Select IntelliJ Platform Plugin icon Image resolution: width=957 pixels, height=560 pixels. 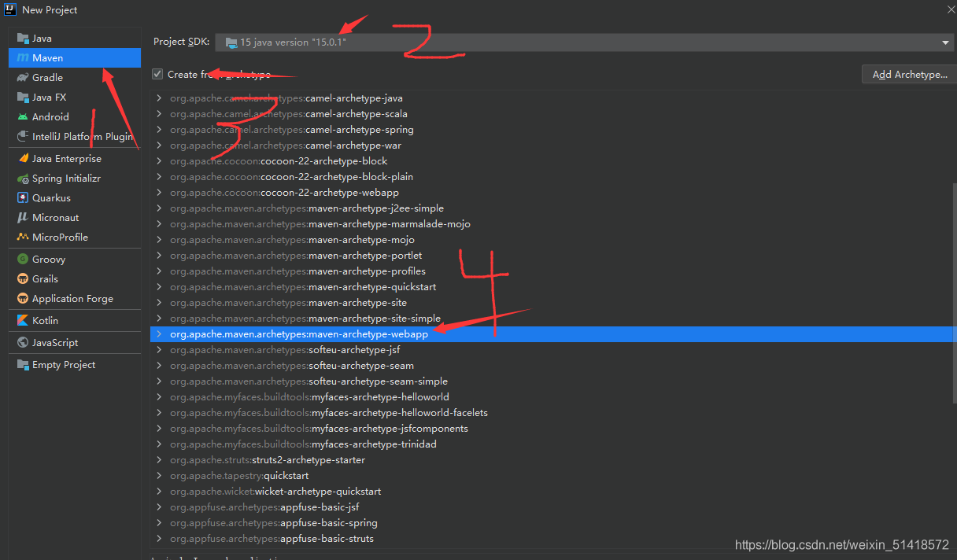(22, 136)
